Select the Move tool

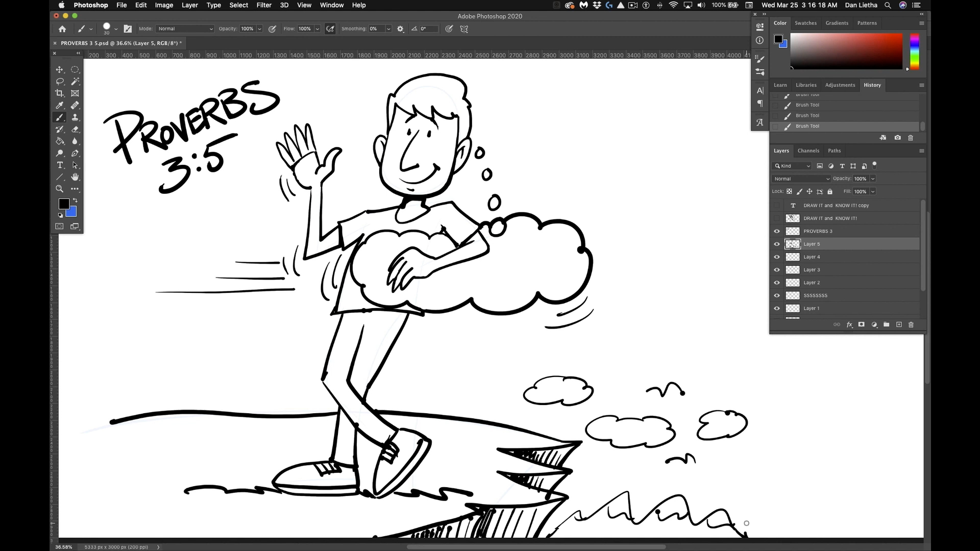[x=60, y=69]
